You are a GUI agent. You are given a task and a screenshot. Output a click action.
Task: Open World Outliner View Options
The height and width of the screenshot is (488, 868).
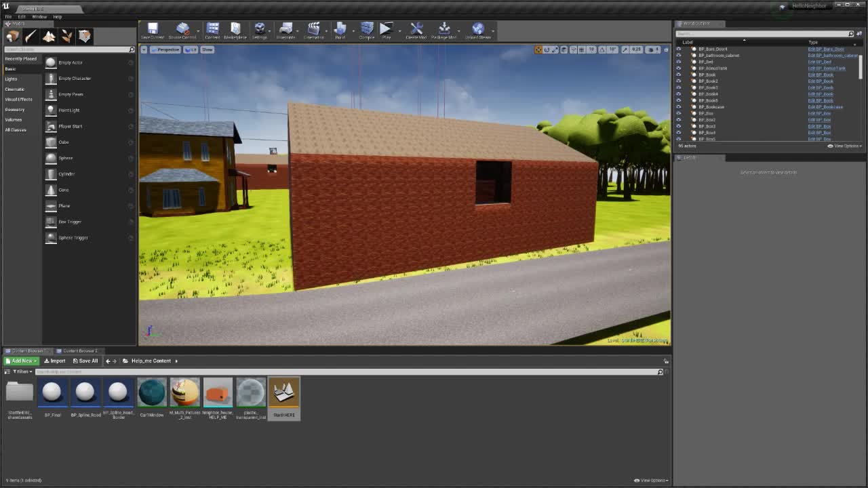[846, 146]
